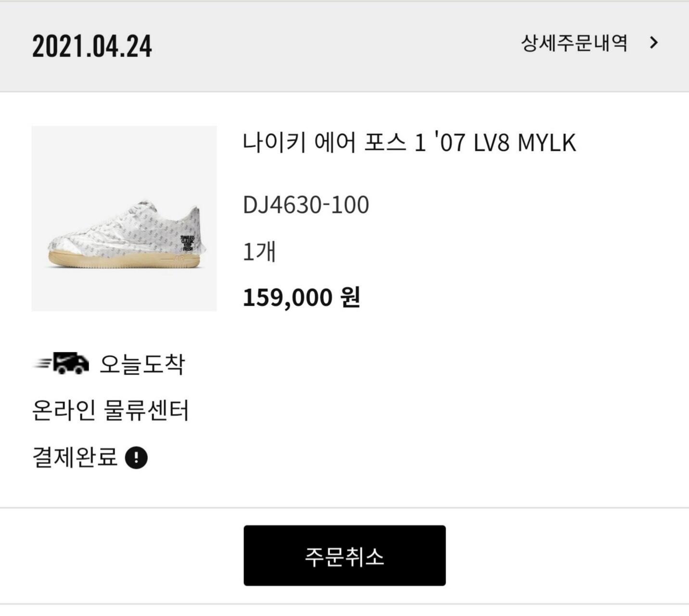The image size is (689, 616).
Task: Click the 1개 quantity label
Action: (x=259, y=252)
